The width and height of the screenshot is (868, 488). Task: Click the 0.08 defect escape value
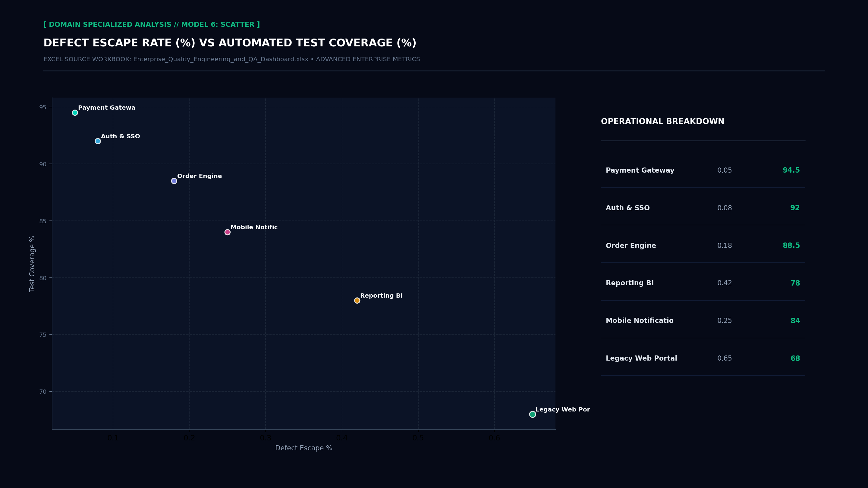pyautogui.click(x=725, y=208)
